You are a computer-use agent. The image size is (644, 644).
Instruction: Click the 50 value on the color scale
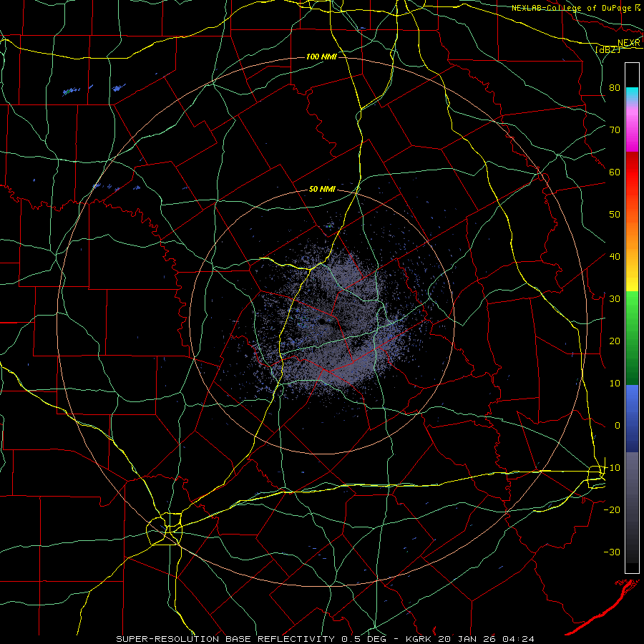coord(615,215)
